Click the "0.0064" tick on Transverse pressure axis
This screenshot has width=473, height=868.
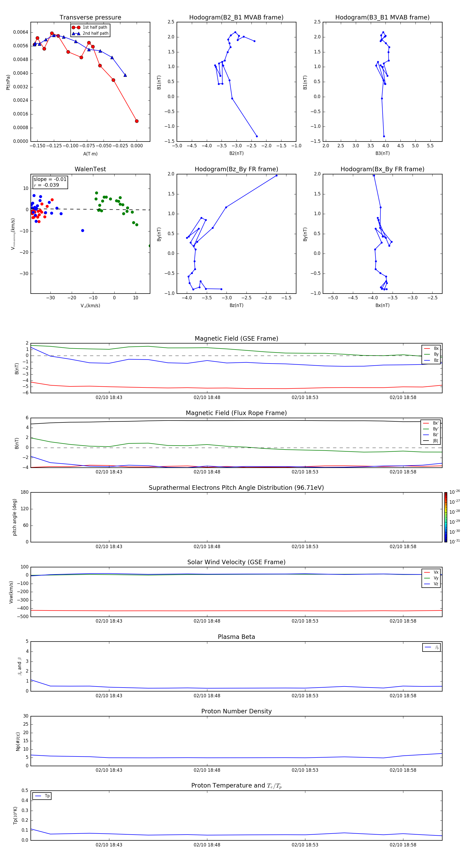pos(20,32)
